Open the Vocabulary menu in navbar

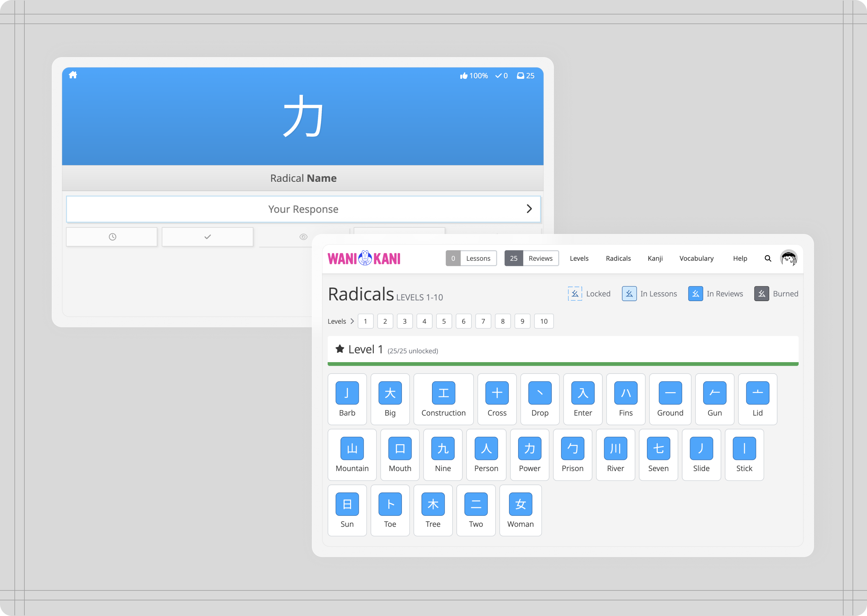(696, 258)
